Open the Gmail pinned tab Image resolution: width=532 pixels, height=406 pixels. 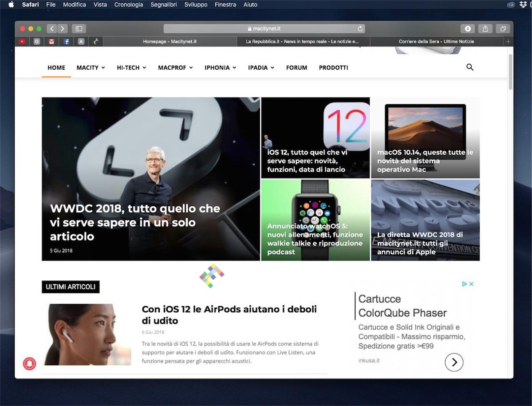51,41
